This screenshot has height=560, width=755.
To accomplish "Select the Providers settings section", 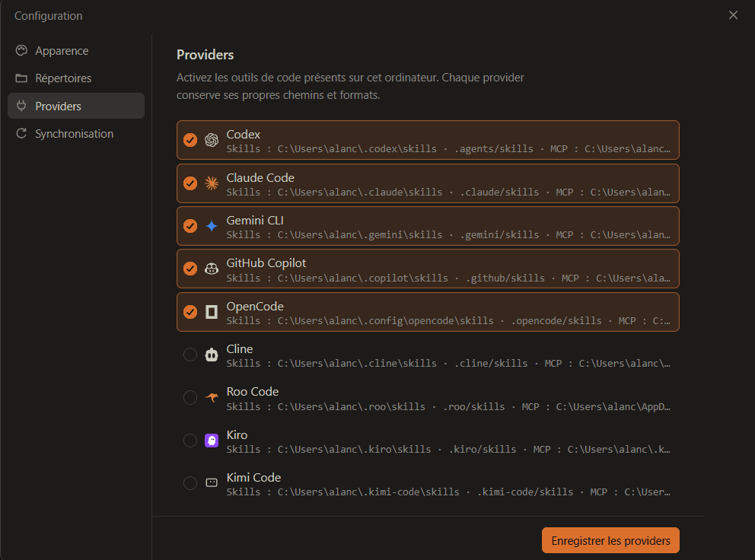I will (76, 106).
